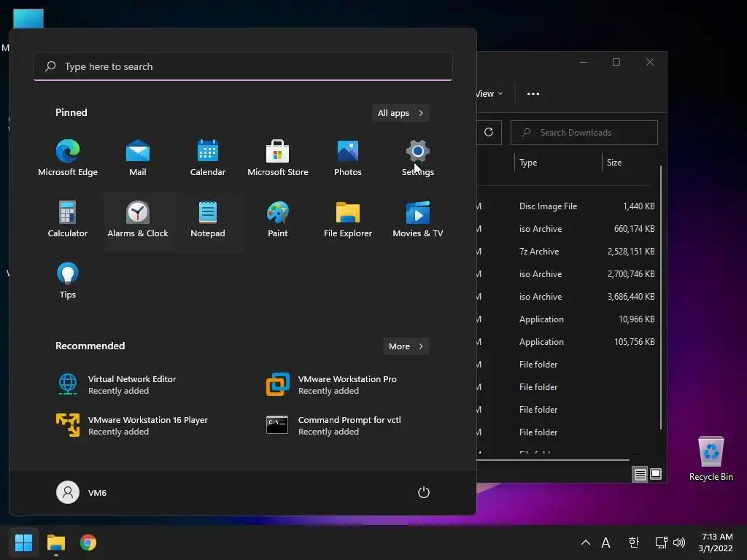This screenshot has height=560, width=747.
Task: Launch Notepad
Action: pos(208,219)
